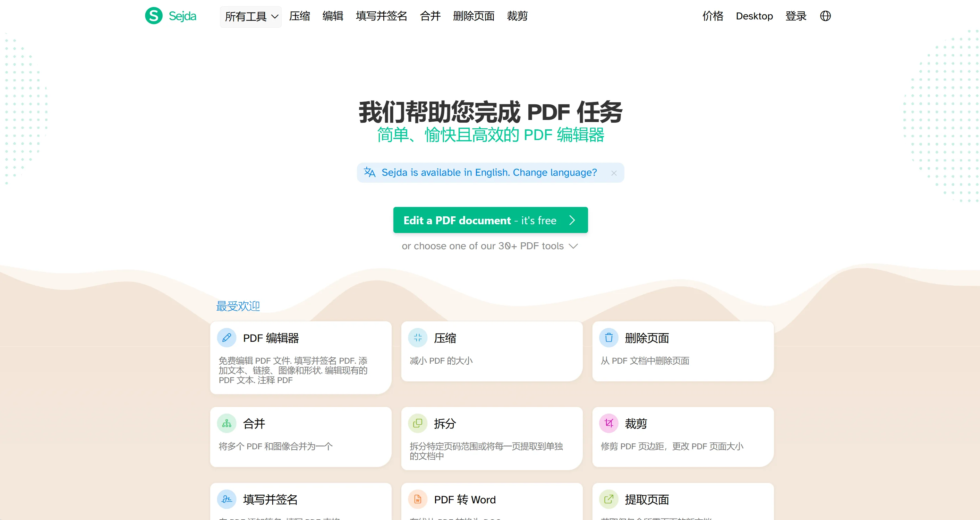
Task: Open the 压缩 tool card title
Action: coord(445,338)
